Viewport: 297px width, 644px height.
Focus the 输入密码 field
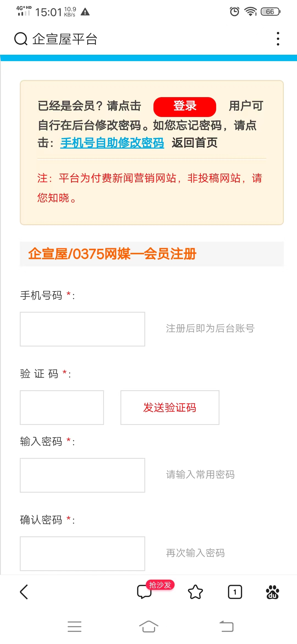[x=82, y=475]
